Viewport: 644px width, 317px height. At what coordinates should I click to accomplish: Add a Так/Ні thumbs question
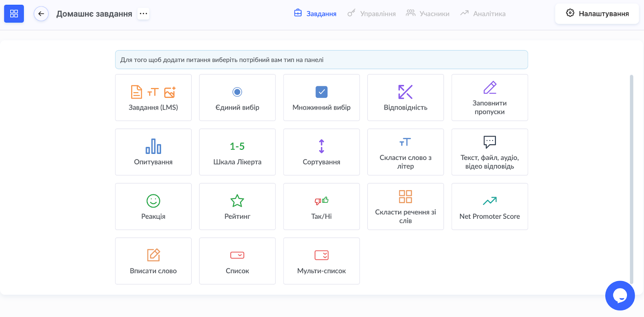pyautogui.click(x=321, y=207)
